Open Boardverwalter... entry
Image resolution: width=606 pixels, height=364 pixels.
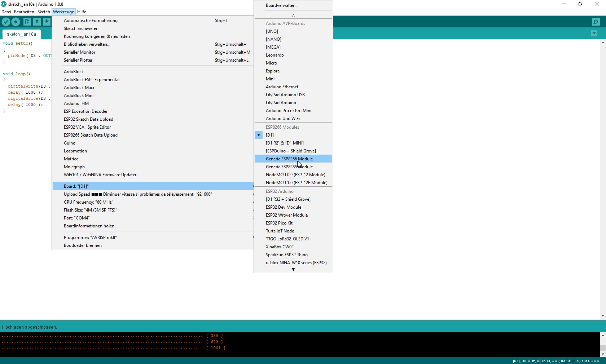(281, 5)
